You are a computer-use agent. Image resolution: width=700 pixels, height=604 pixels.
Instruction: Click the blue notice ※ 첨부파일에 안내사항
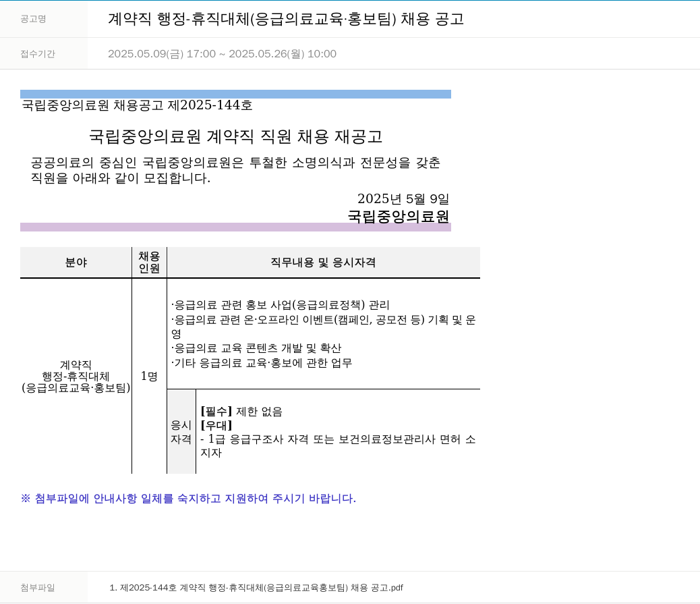(188, 499)
